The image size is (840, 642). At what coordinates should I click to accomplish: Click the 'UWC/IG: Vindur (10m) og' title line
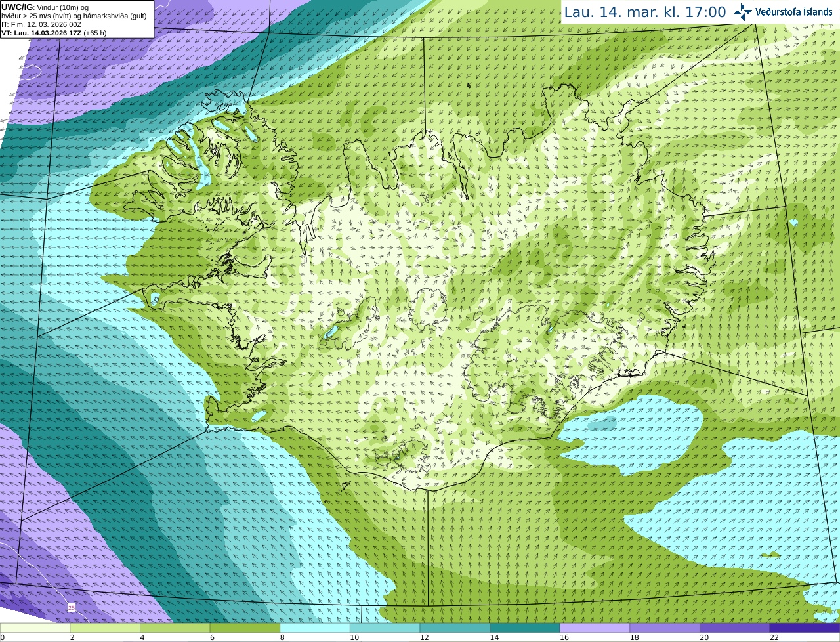click(x=45, y=7)
